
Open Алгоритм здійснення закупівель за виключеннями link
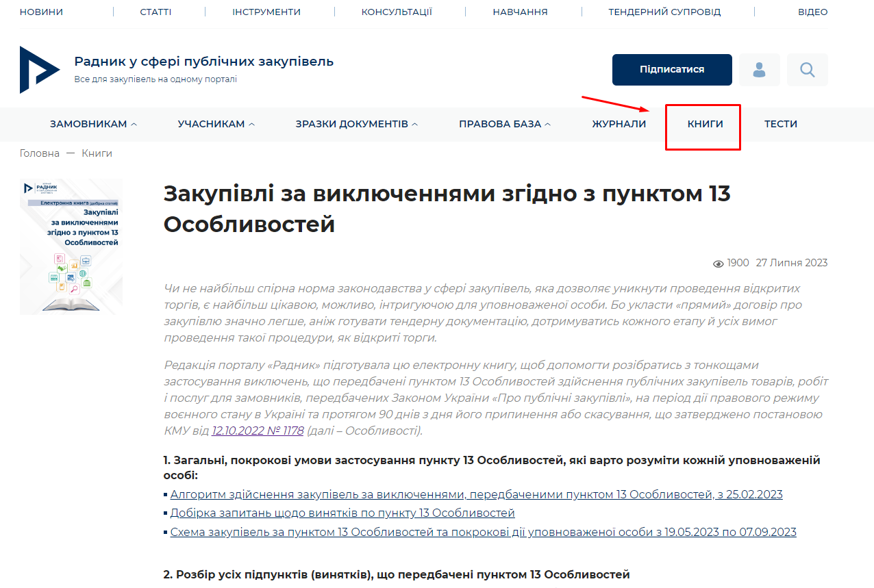(x=477, y=494)
